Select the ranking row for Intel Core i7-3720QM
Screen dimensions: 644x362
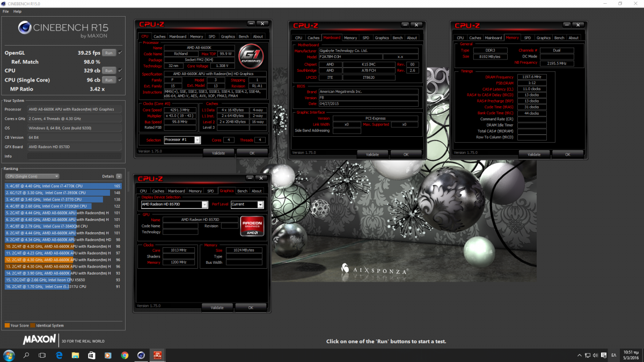[x=64, y=206]
